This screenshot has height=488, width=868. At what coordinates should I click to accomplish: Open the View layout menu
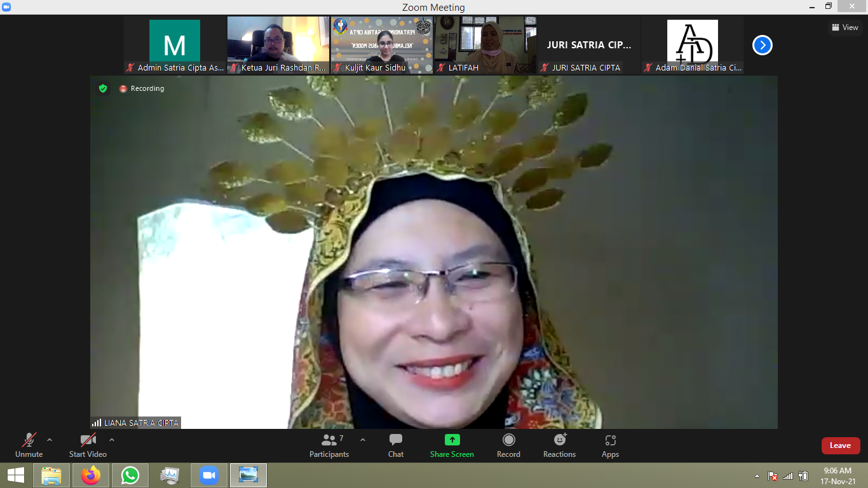(845, 27)
